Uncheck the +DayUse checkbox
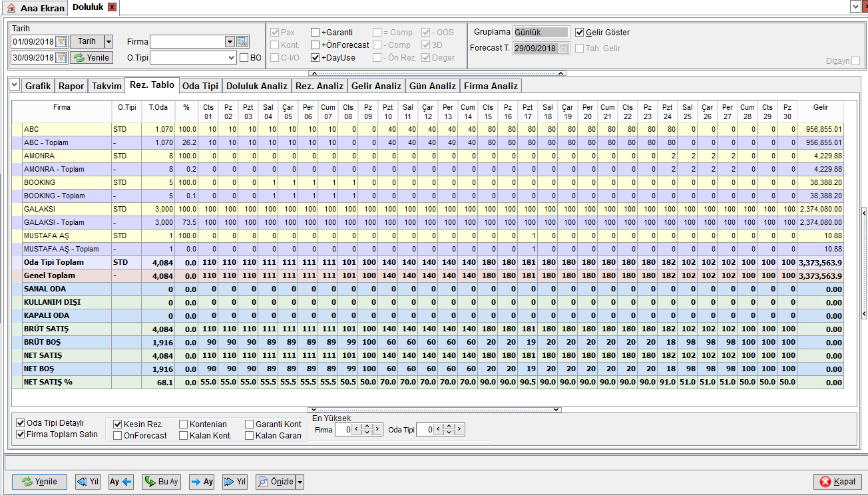 [315, 57]
